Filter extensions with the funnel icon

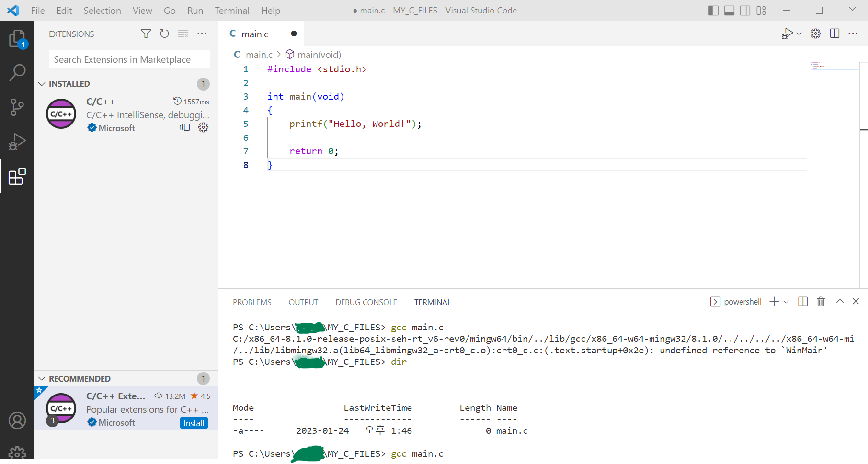point(146,34)
